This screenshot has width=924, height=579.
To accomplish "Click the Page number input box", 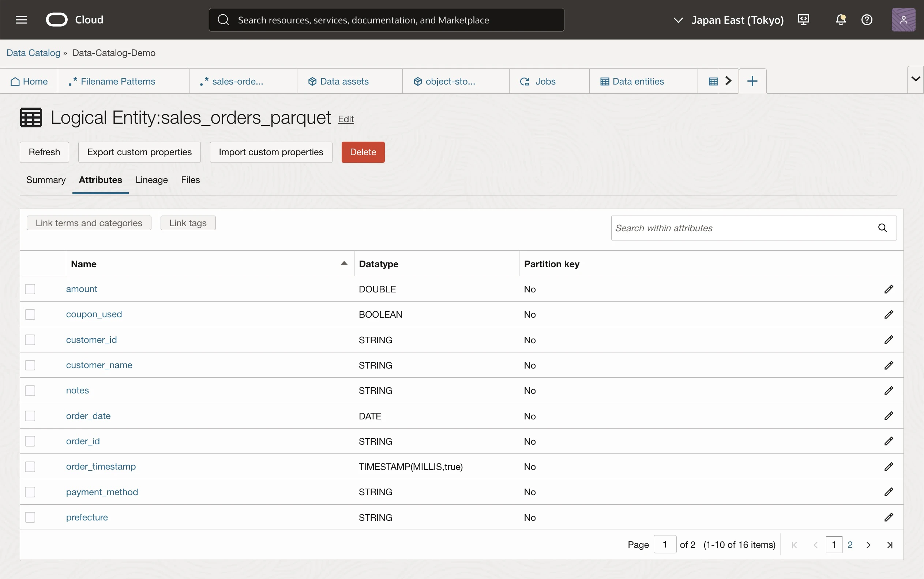I will pyautogui.click(x=665, y=544).
